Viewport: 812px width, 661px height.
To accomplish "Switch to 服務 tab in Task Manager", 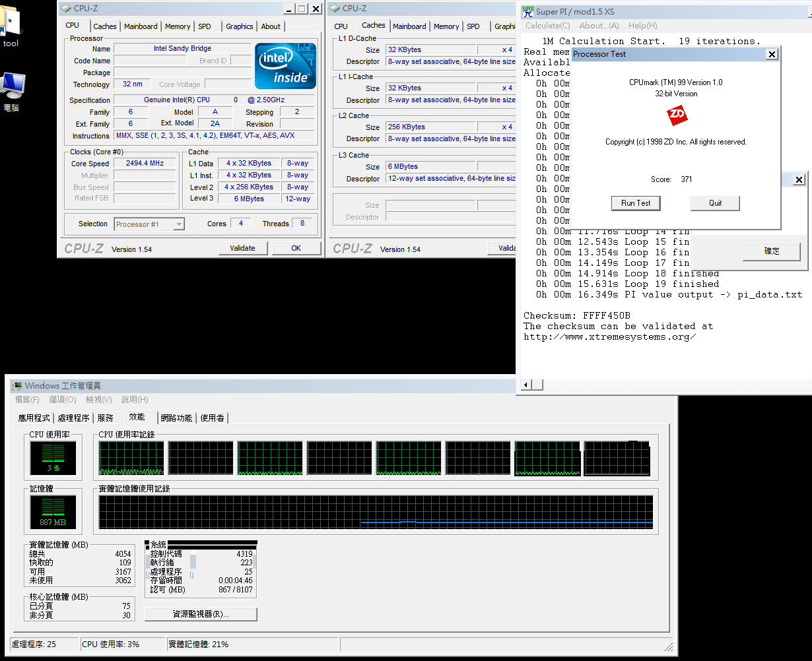I will coord(106,418).
